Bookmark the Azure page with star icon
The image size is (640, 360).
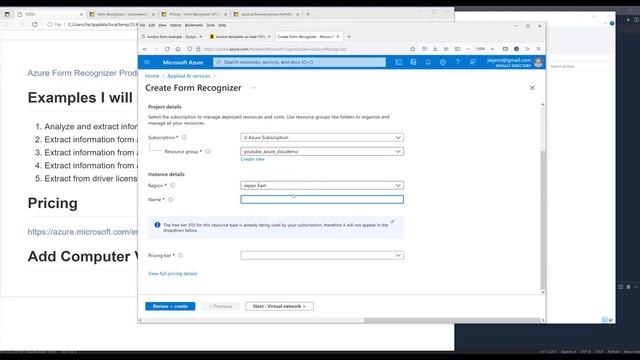point(413,49)
